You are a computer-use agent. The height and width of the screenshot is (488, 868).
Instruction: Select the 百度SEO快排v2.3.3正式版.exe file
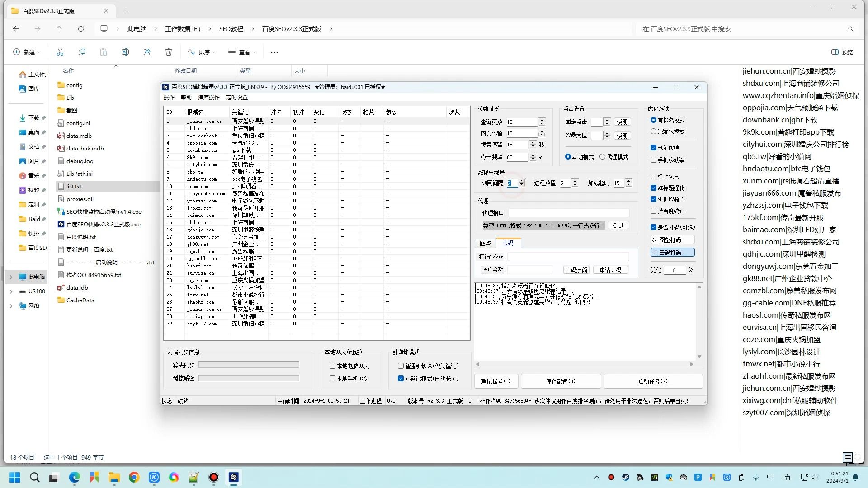click(x=103, y=224)
